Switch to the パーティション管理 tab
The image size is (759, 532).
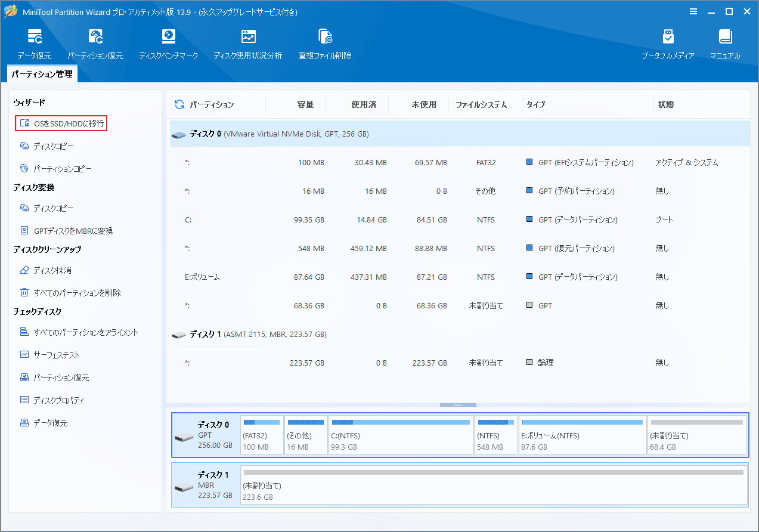pos(42,74)
